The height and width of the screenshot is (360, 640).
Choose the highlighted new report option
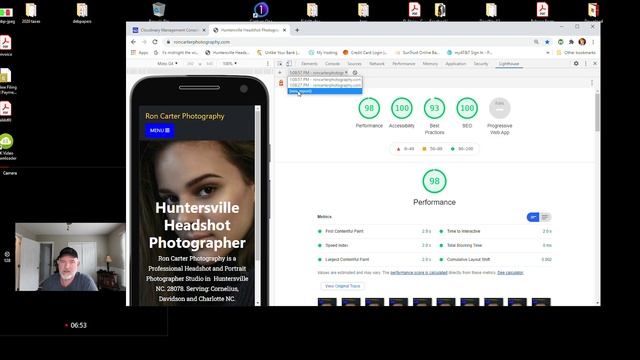point(325,91)
